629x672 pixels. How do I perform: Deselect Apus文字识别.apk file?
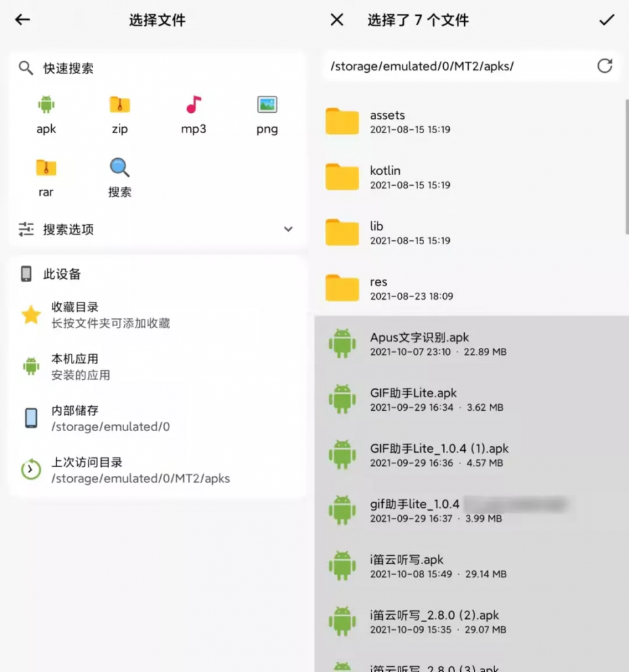pos(471,344)
